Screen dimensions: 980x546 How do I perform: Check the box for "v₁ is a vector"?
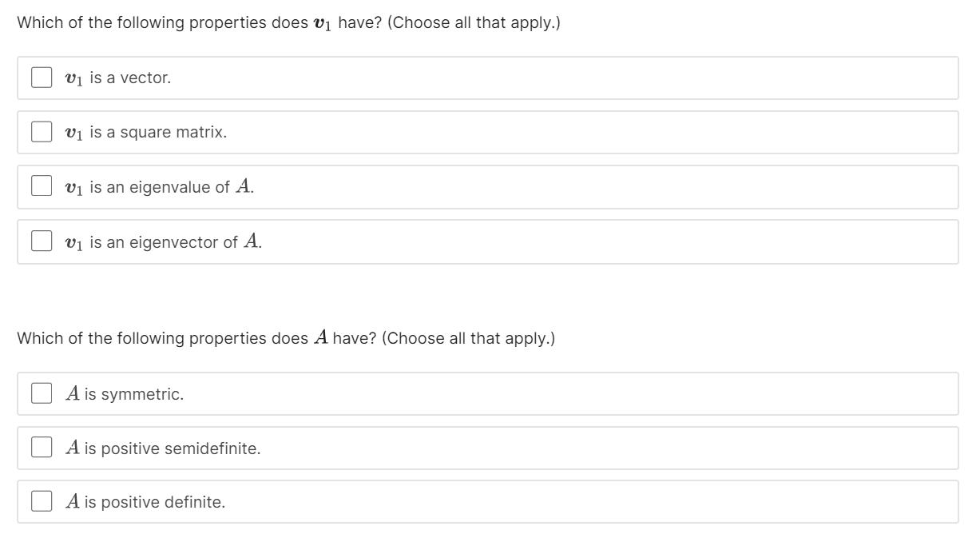(41, 78)
